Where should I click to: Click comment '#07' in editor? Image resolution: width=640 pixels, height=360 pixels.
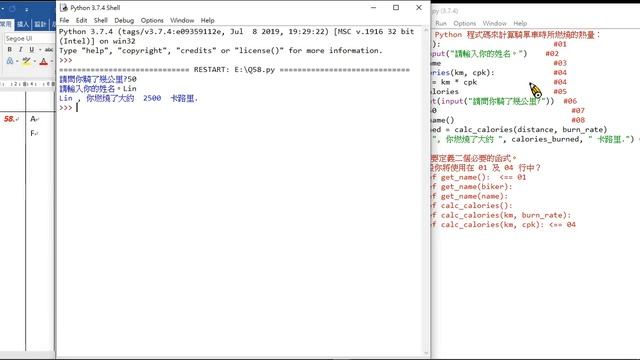pyautogui.click(x=578, y=111)
